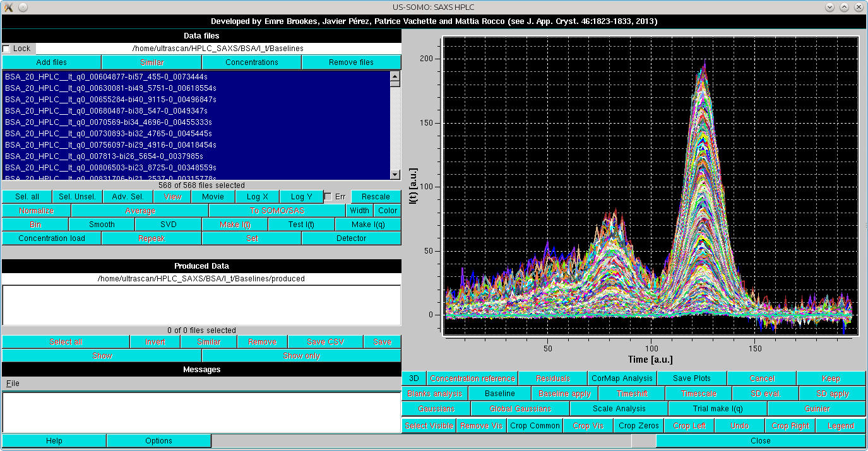The height and width of the screenshot is (451, 868).
Task: Open CorMap Analysis
Action: coord(622,378)
